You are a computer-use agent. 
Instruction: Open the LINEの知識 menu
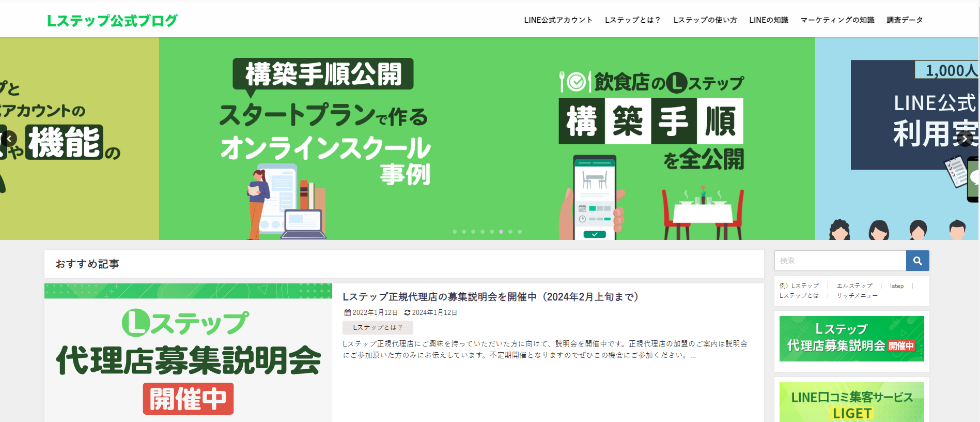pos(769,20)
